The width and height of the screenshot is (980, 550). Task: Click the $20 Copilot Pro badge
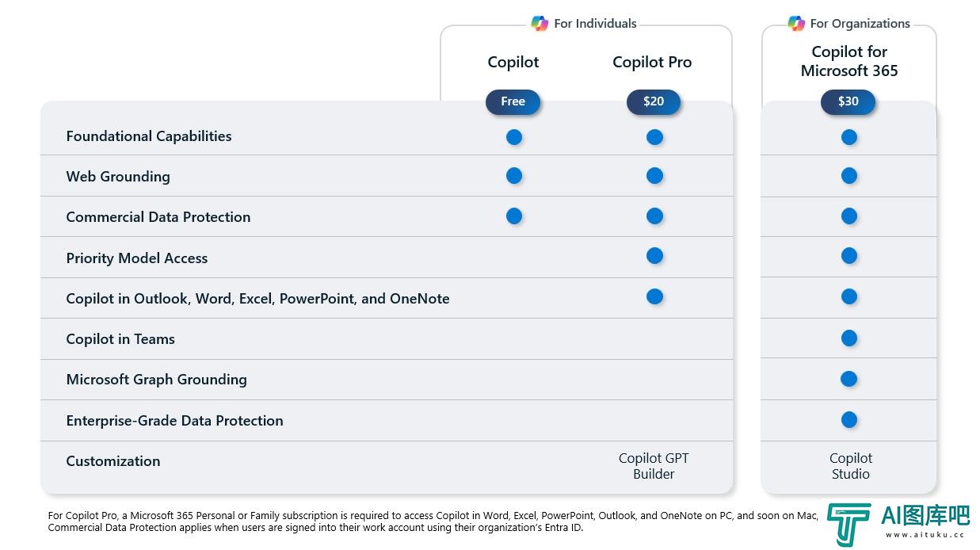(x=654, y=101)
